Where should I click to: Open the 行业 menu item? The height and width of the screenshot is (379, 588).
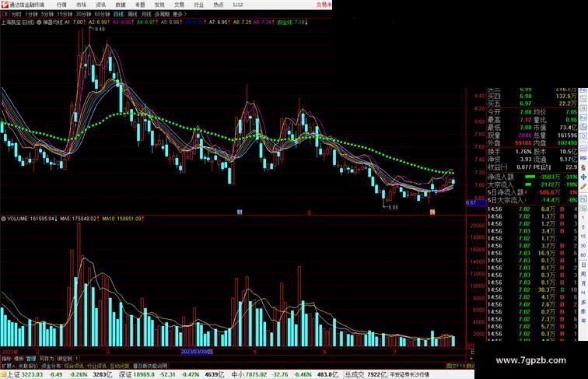(x=199, y=5)
